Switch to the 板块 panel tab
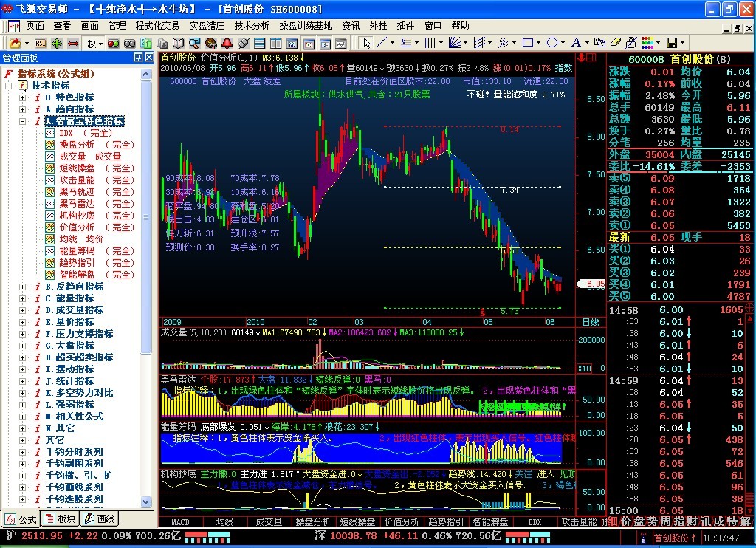The height and width of the screenshot is (548, 756). [x=60, y=518]
